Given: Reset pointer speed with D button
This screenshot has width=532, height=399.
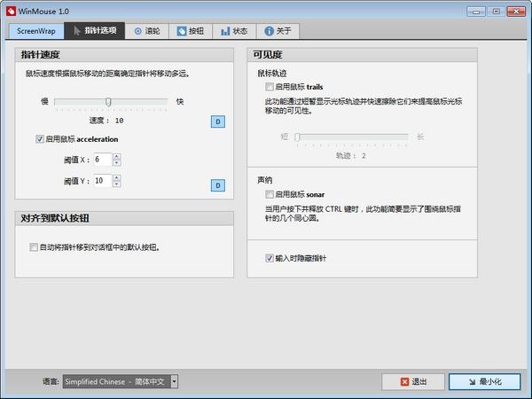Looking at the screenshot, I should 218,121.
